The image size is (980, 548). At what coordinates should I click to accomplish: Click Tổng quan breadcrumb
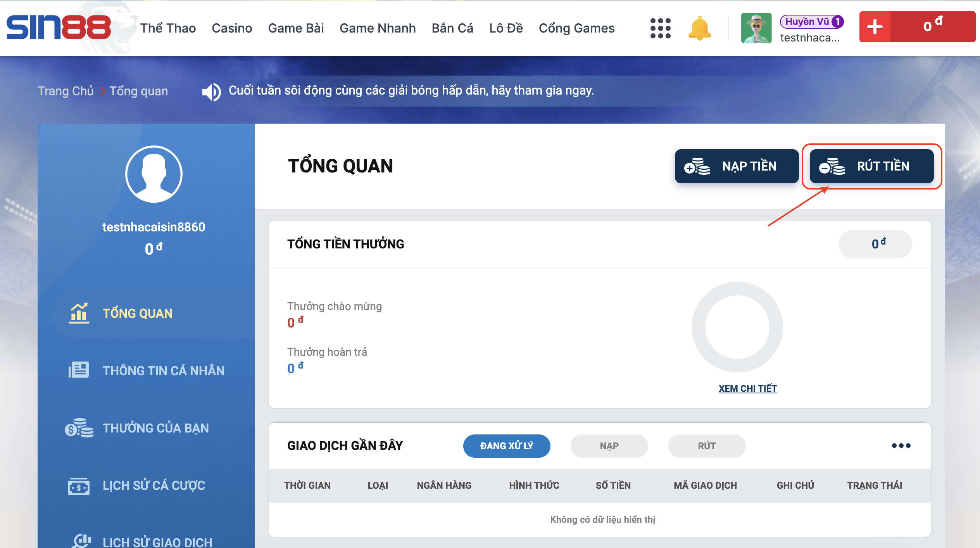pyautogui.click(x=139, y=91)
